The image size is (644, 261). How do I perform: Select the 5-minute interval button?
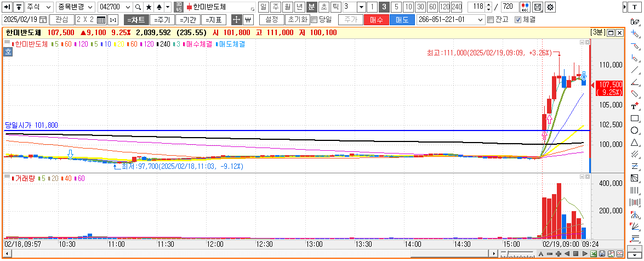point(396,7)
